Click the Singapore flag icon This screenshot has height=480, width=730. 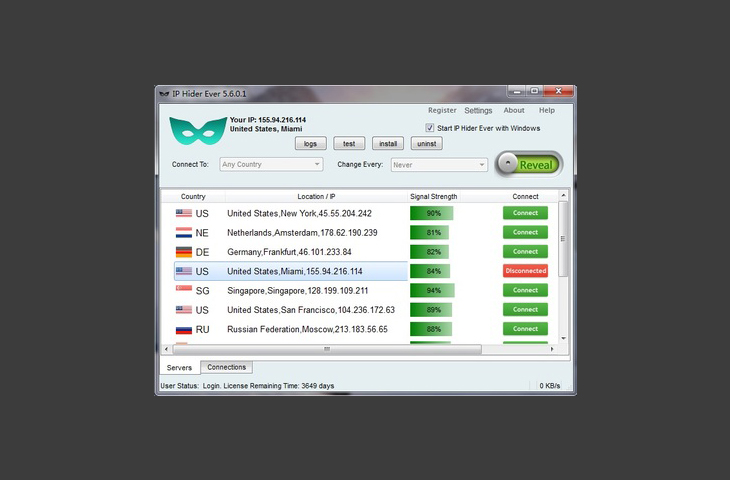pyautogui.click(x=184, y=290)
